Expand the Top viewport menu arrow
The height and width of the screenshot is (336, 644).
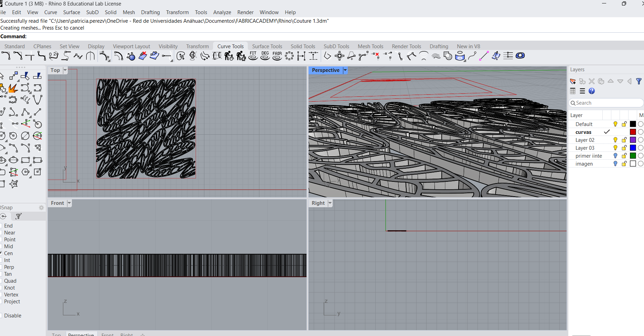65,70
